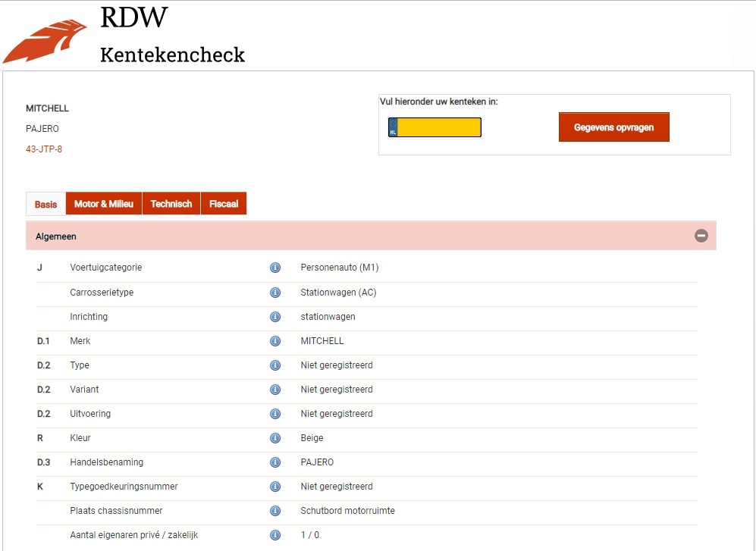The width and height of the screenshot is (756, 551).
Task: Open the Technisch tab
Action: coord(171,203)
